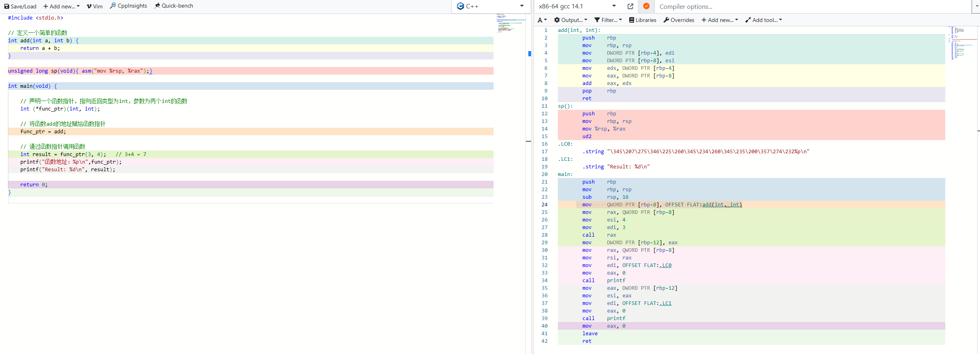The width and height of the screenshot is (980, 354).
Task: Click the 'sub rsp, 16' assembly line
Action: coord(605,197)
